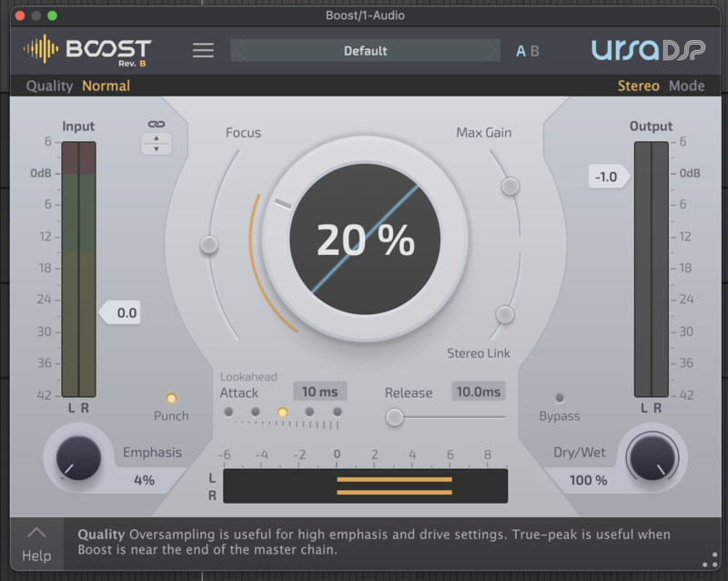Click the Input level meter

click(x=79, y=270)
